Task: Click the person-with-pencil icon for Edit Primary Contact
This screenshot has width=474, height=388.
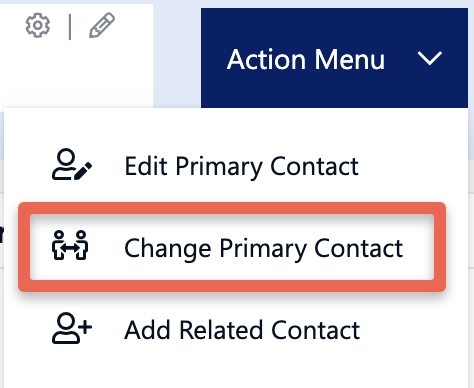Action: pyautogui.click(x=72, y=165)
